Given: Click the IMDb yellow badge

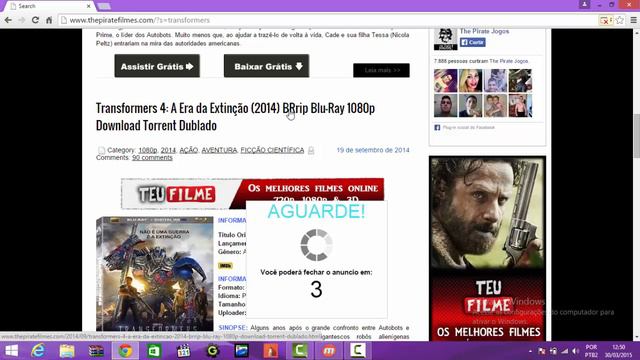Looking at the screenshot, I should pyautogui.click(x=225, y=265).
